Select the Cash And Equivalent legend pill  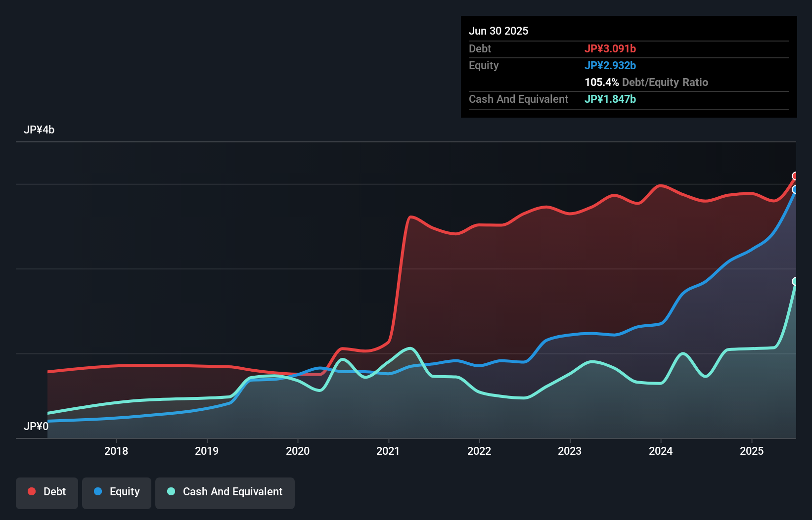[225, 491]
